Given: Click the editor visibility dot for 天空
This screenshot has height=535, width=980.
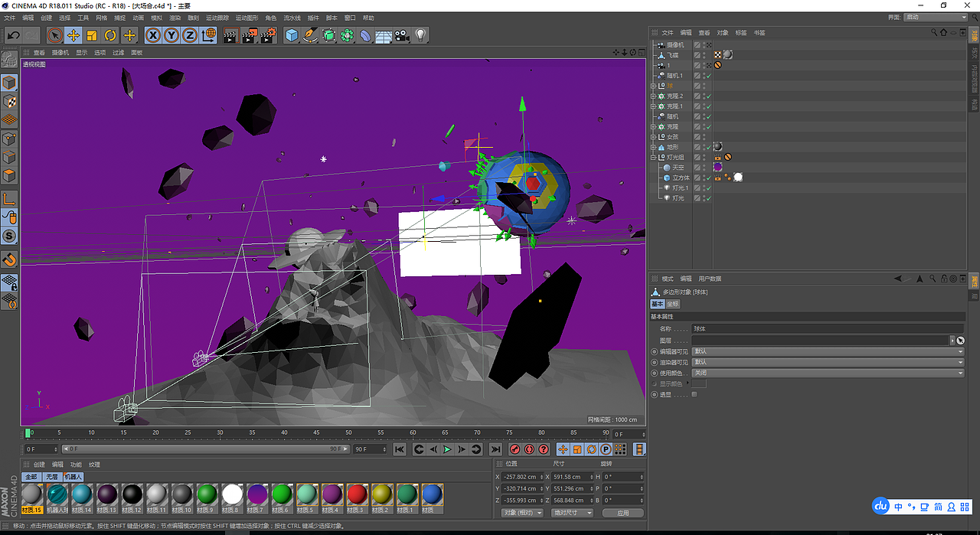Looking at the screenshot, I should (x=703, y=165).
